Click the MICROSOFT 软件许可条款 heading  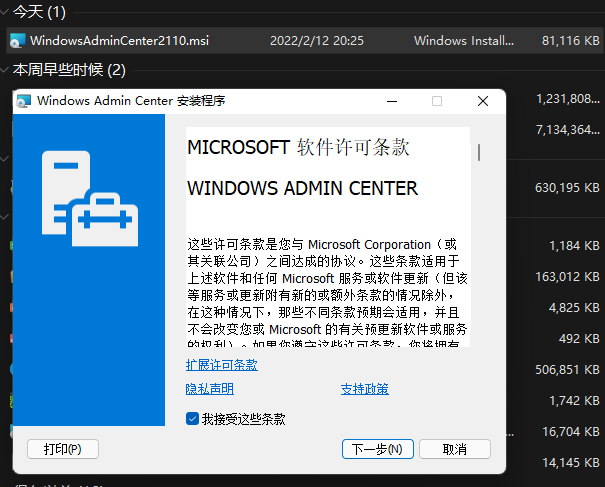coord(298,147)
